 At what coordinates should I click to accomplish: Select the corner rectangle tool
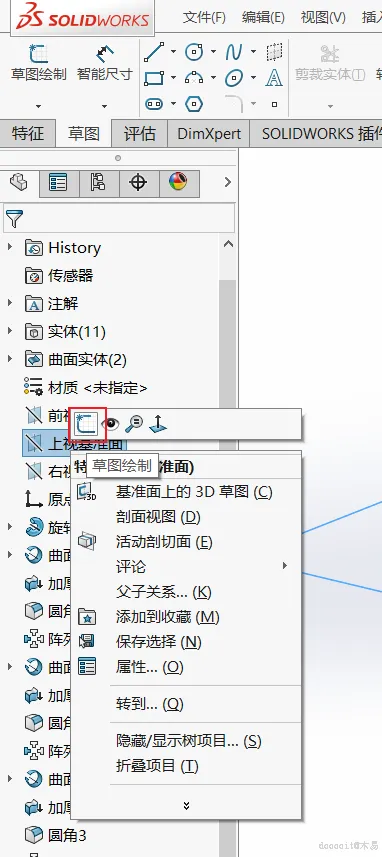point(154,78)
